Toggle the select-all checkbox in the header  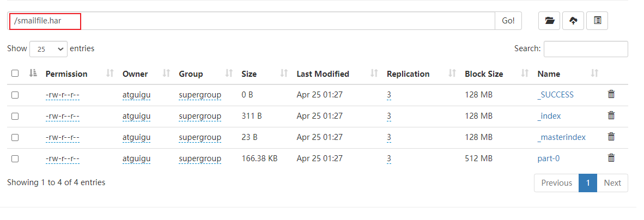point(15,74)
